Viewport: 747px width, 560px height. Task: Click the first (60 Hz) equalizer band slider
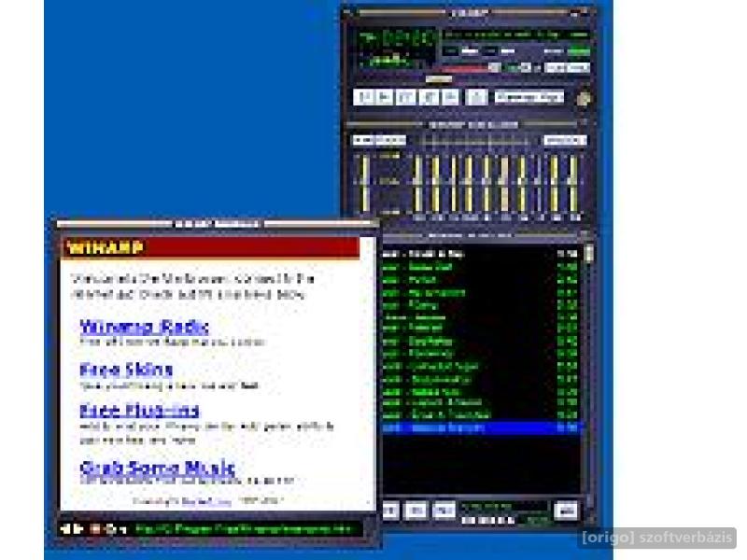[418, 183]
